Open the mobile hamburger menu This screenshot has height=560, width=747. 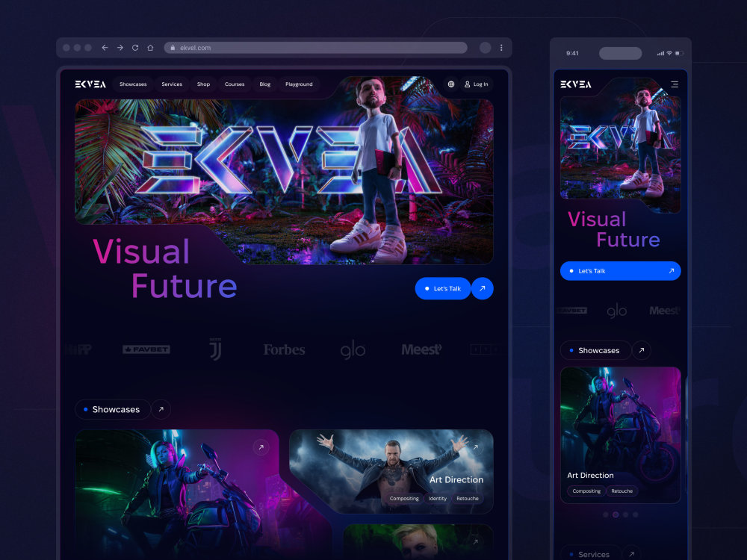pos(675,84)
